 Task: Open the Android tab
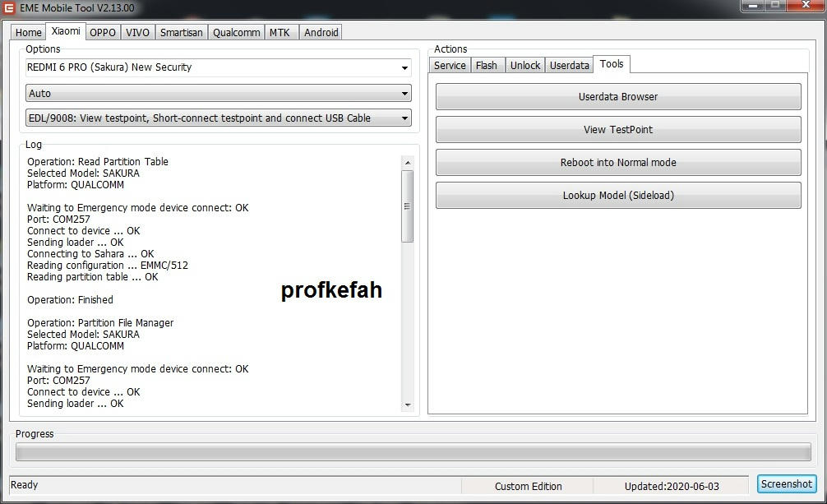pos(321,32)
